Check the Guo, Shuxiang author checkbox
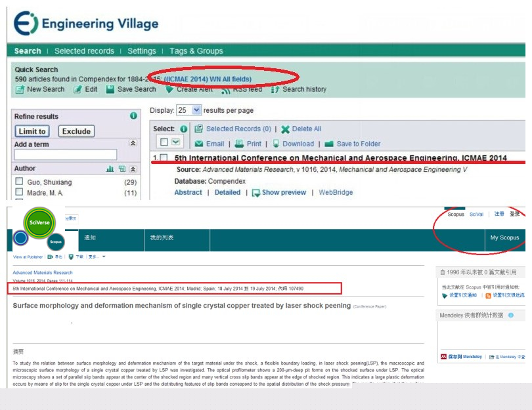Screen dimensions: 532x410 pyautogui.click(x=19, y=182)
